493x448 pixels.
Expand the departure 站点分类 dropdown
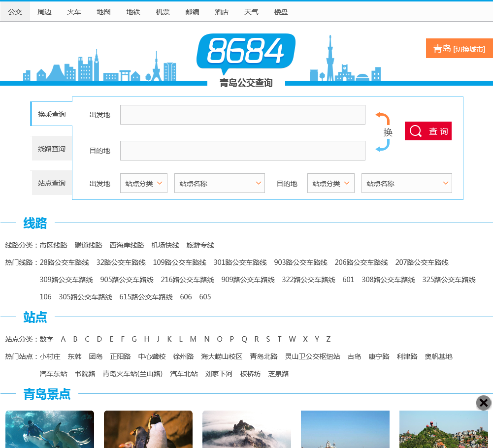click(144, 183)
